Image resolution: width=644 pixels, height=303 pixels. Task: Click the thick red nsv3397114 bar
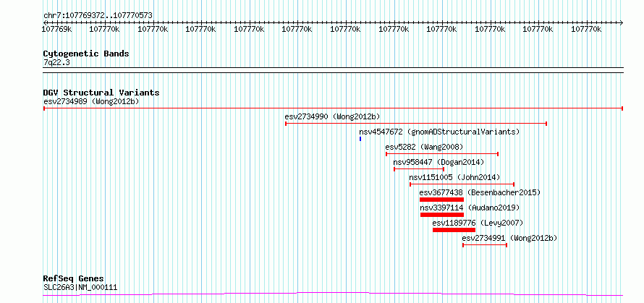(x=442, y=215)
